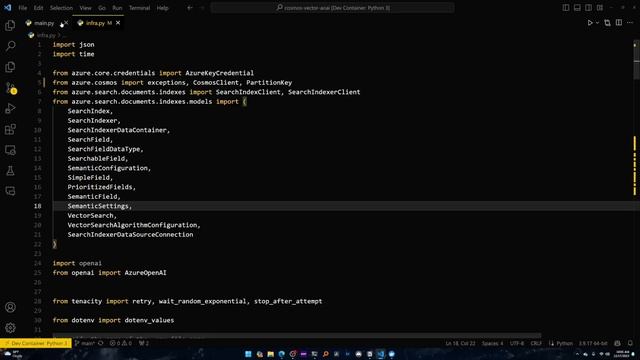The image size is (640, 360).
Task: Open errors and warnings count in status bar
Action: click(x=121, y=343)
